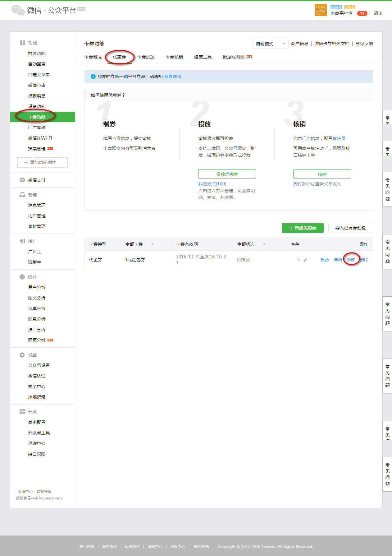Screen dimensions: 392x556
Task: Click the 管理 inbox icon in sidebar
Action: (22, 195)
